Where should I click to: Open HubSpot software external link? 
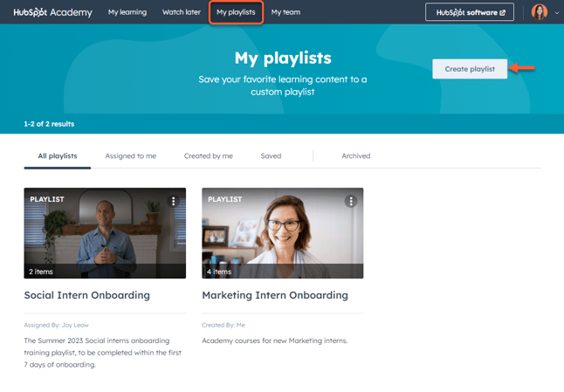pyautogui.click(x=469, y=12)
